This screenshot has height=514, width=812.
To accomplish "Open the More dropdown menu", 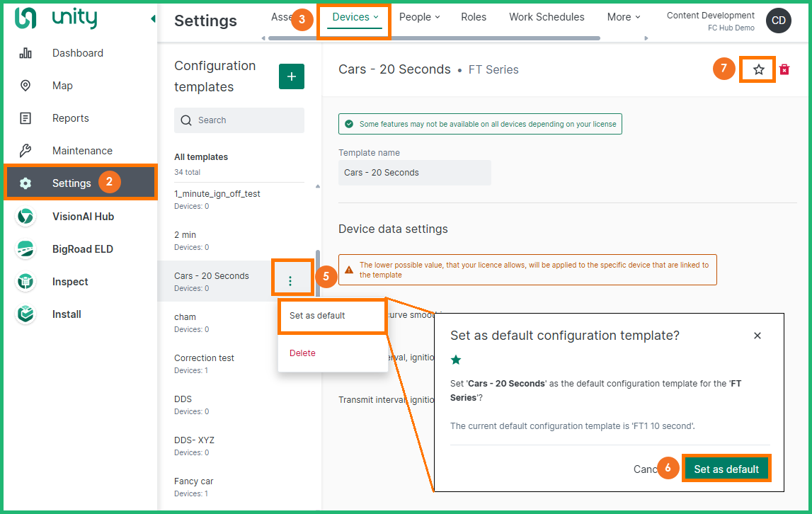I will point(623,17).
